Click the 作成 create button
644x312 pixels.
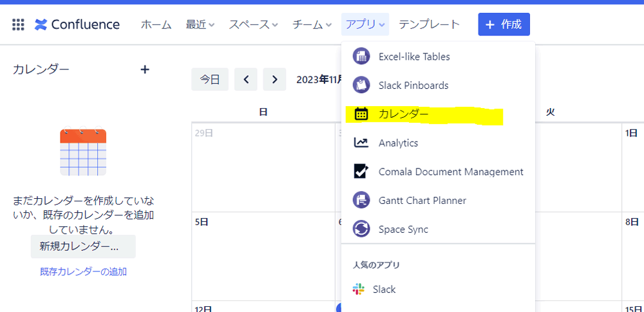click(504, 24)
